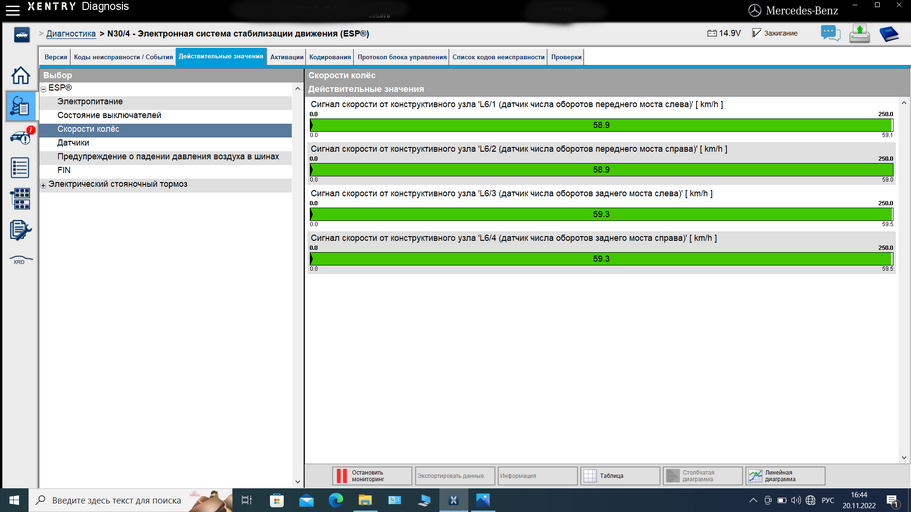The height and width of the screenshot is (512, 911).
Task: Expand the Электрический стояночный тормоз node
Action: coord(44,185)
